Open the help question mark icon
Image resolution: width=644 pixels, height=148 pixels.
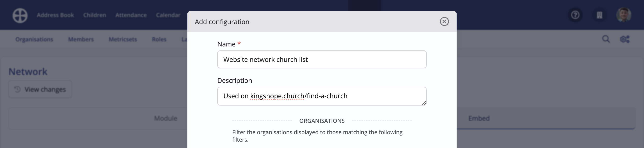[x=575, y=15]
